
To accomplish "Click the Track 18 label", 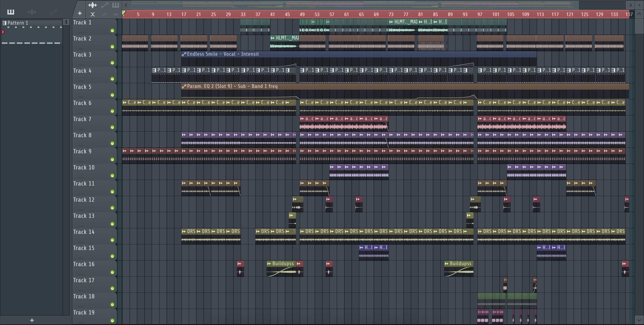I will [84, 296].
